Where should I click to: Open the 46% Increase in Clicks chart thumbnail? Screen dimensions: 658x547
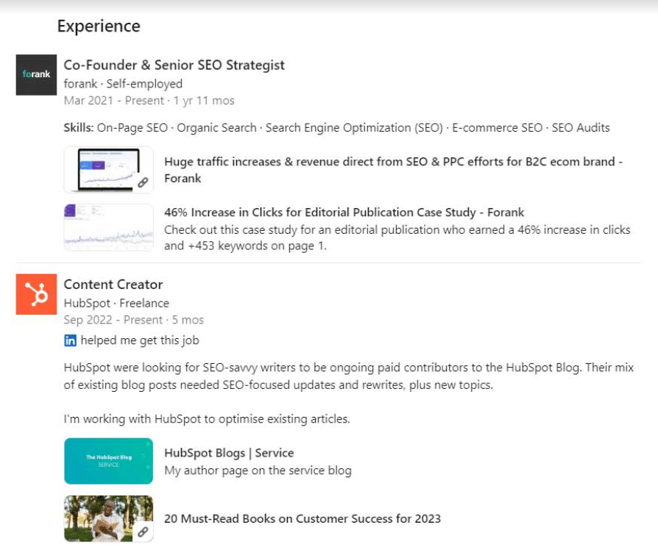[x=108, y=228]
